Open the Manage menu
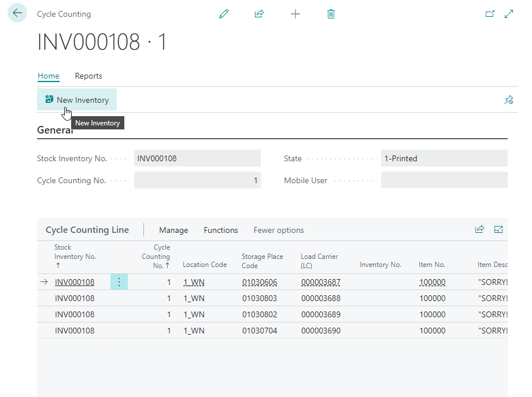The width and height of the screenshot is (532, 397). click(x=173, y=230)
